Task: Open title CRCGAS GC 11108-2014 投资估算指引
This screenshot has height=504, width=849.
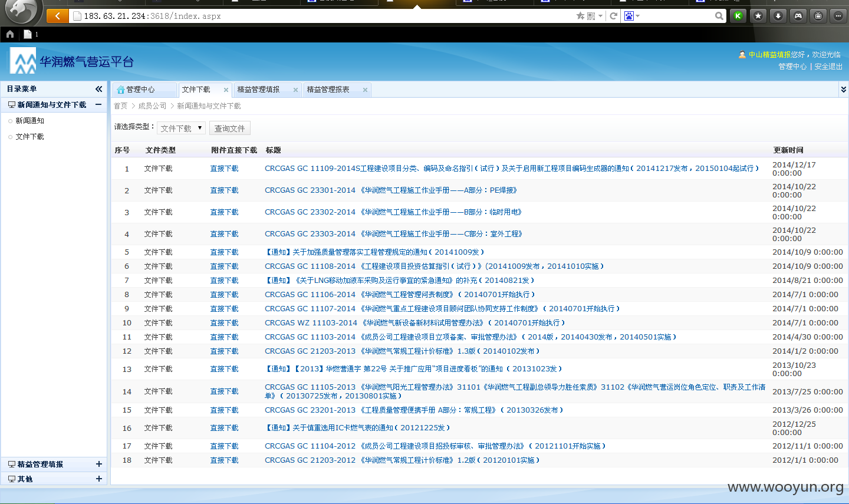Action: click(x=435, y=266)
